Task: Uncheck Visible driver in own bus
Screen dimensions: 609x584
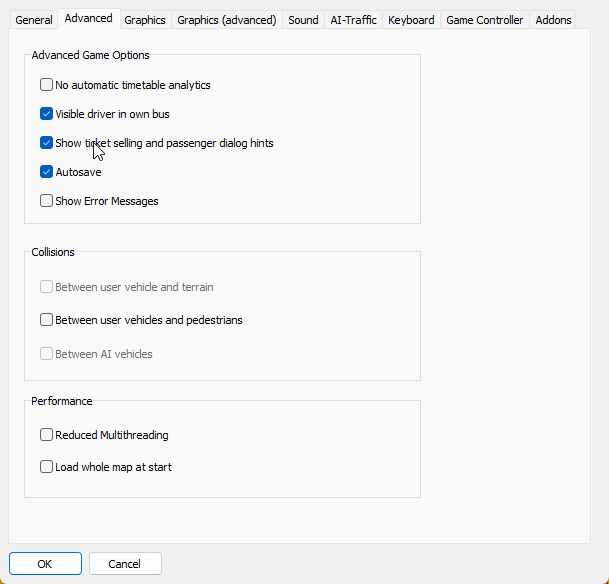Action: pyautogui.click(x=46, y=114)
